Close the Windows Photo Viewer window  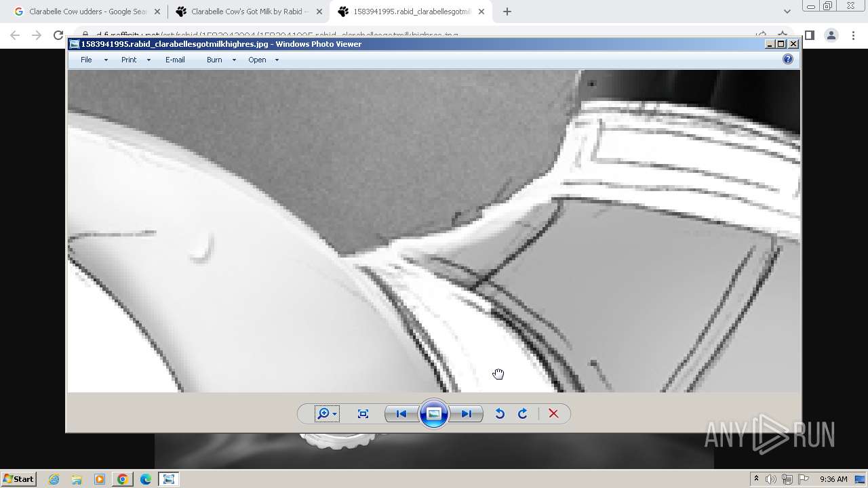pyautogui.click(x=793, y=44)
